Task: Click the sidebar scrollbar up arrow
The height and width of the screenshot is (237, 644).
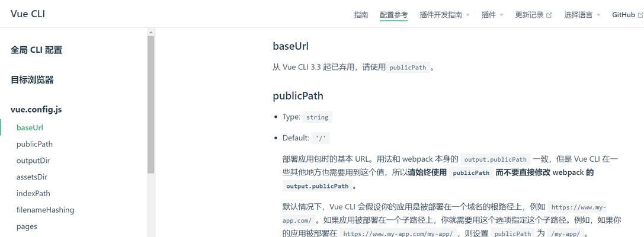Action: coord(150,31)
